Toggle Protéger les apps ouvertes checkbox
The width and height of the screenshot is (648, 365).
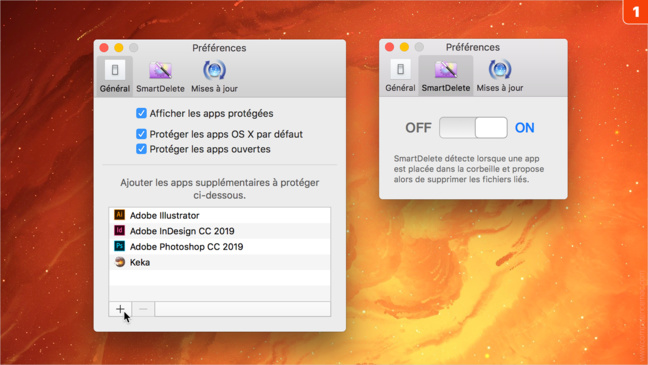click(x=141, y=149)
